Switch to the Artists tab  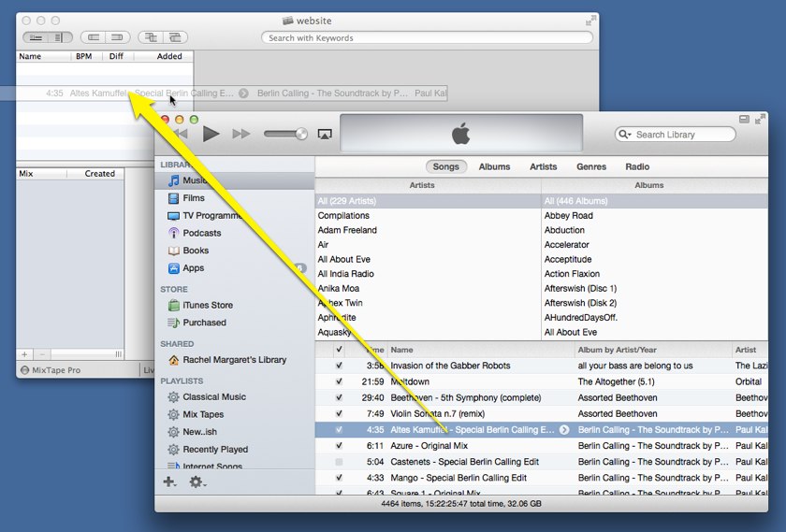(x=544, y=166)
